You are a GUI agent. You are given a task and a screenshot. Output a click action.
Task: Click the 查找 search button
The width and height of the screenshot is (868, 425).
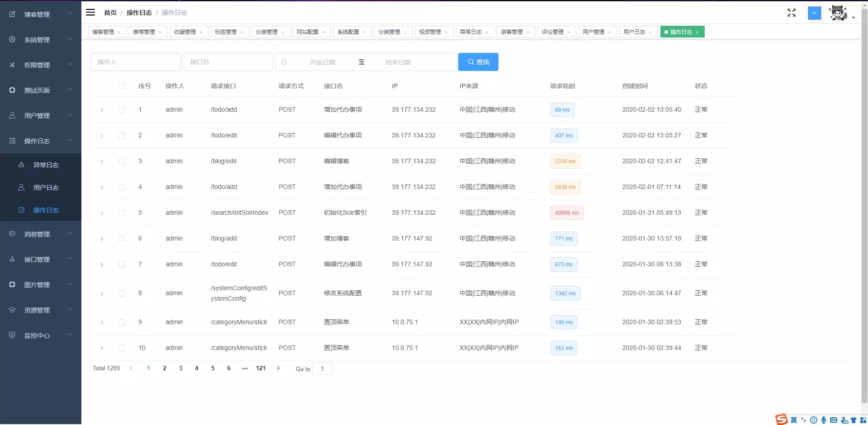[478, 62]
